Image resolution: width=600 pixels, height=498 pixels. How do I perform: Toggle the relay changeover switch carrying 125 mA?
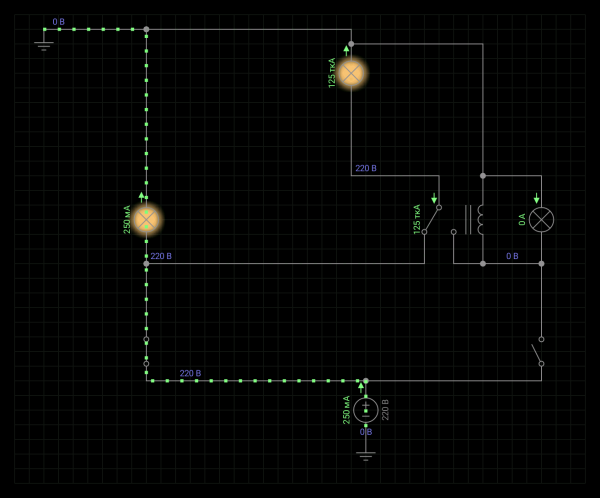pyautogui.click(x=432, y=219)
